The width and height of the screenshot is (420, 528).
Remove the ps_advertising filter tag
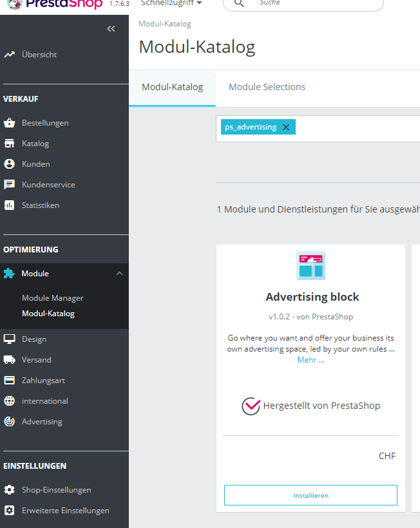click(286, 127)
